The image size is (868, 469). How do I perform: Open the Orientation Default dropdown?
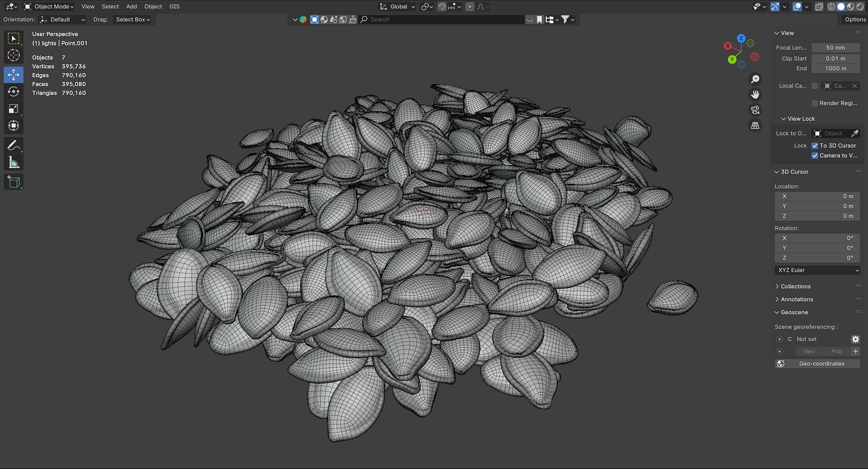point(62,20)
